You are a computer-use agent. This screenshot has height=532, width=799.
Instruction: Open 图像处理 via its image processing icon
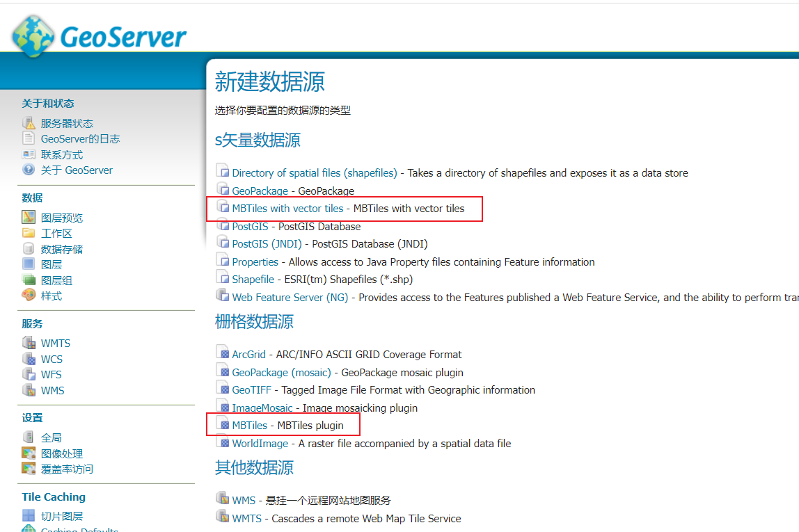29,453
